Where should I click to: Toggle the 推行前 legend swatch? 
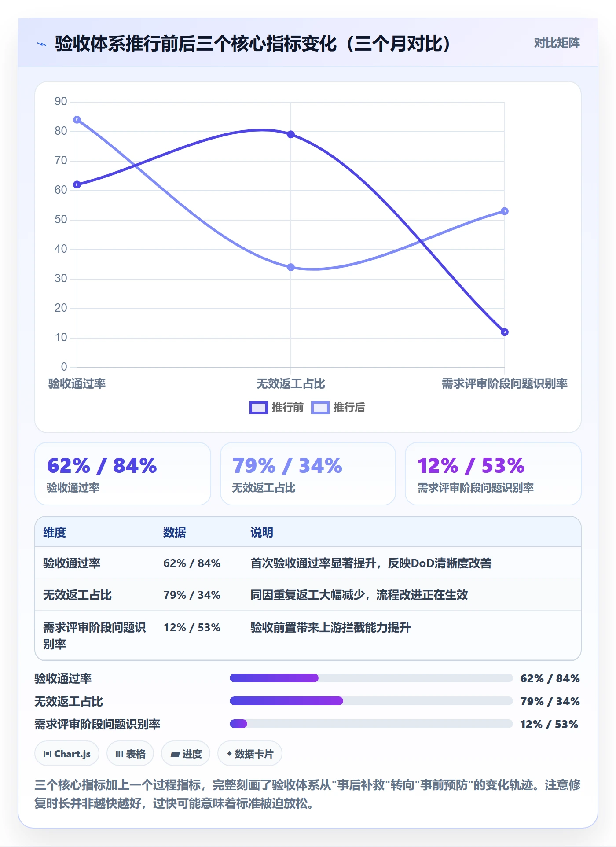(258, 408)
